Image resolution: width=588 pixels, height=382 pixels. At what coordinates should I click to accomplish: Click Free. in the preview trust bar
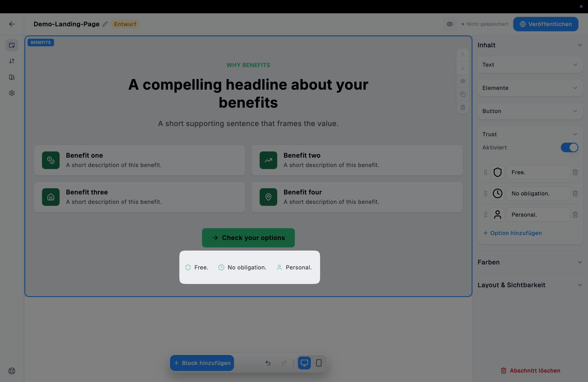coord(197,267)
